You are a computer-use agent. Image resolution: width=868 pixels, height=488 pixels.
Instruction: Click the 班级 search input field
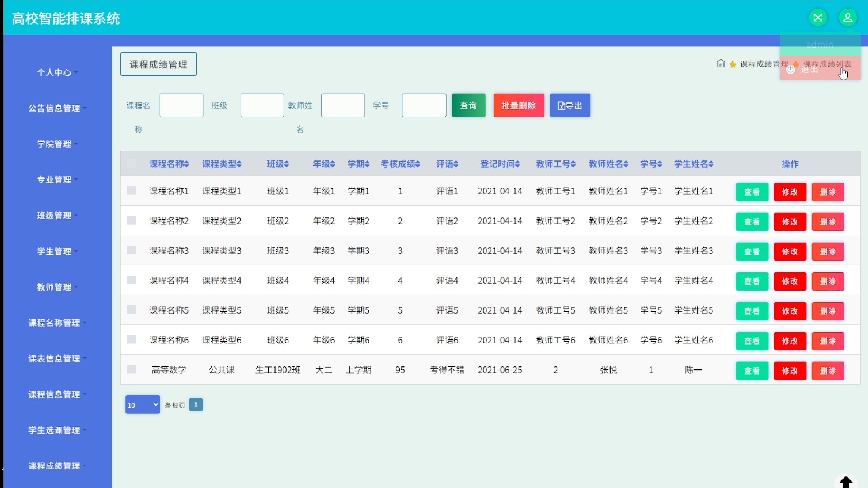click(262, 105)
